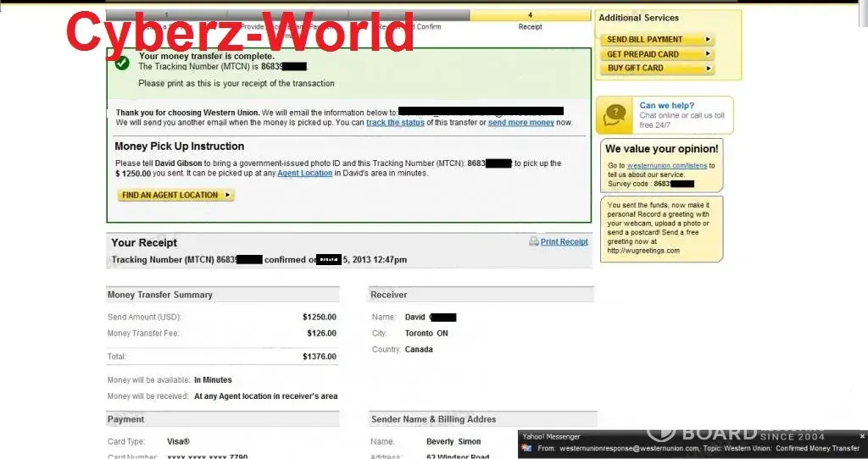868x459 pixels.
Task: Click the $1376.00 total amount
Action: pyautogui.click(x=320, y=357)
